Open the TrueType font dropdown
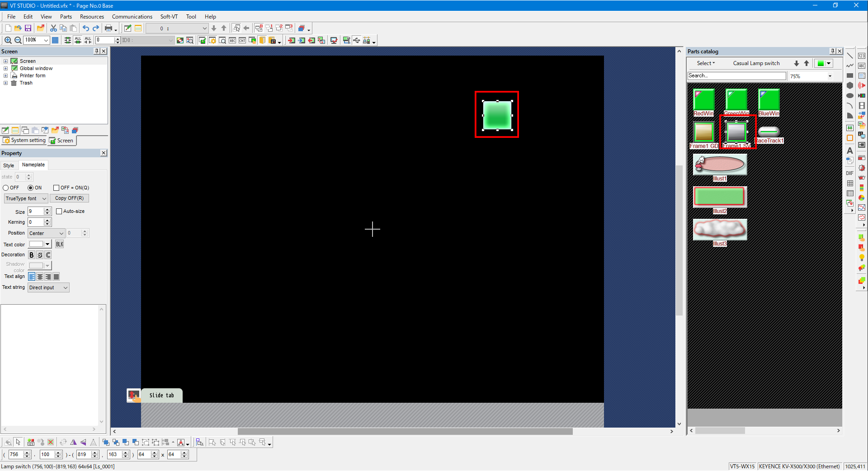The width and height of the screenshot is (868, 471). pyautogui.click(x=26, y=198)
